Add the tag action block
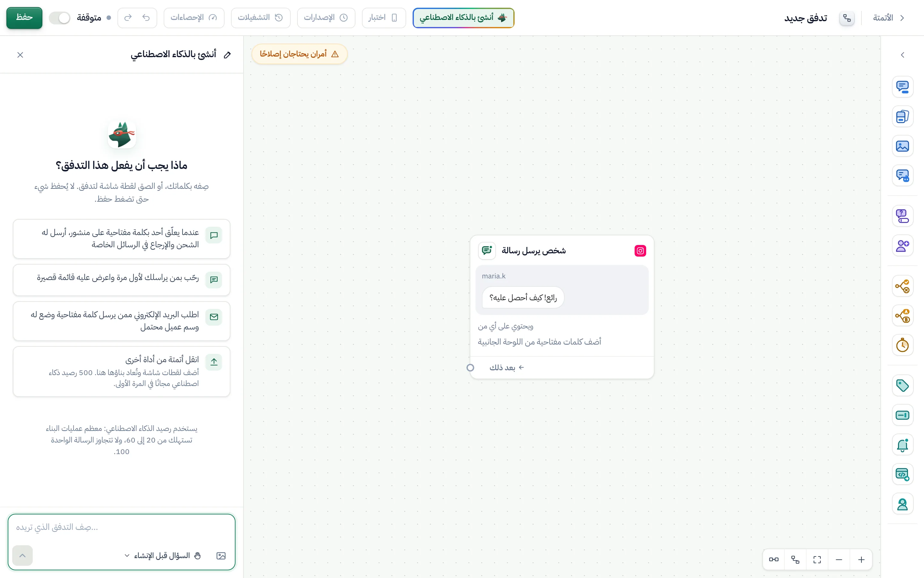This screenshot has width=924, height=578. tap(902, 385)
